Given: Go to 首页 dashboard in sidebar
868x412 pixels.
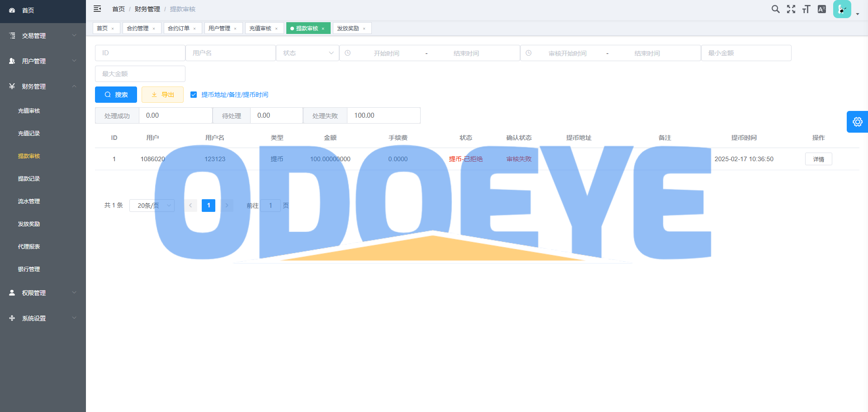Looking at the screenshot, I should 43,10.
